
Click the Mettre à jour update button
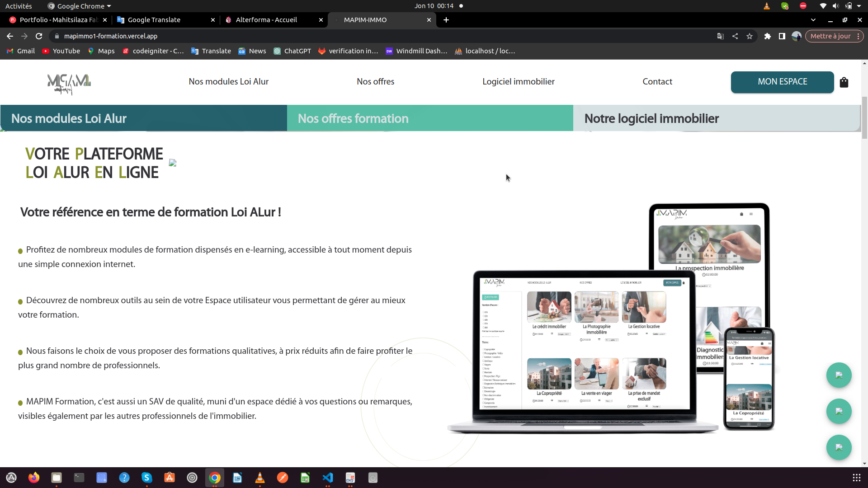click(x=830, y=36)
